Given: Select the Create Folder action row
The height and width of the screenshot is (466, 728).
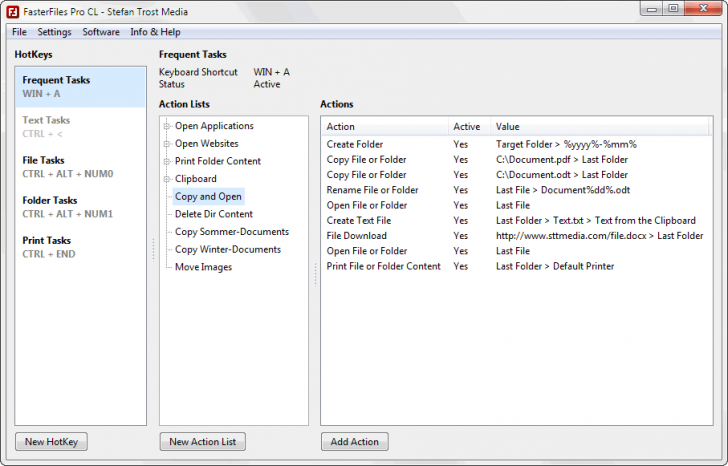Looking at the screenshot, I should [516, 144].
